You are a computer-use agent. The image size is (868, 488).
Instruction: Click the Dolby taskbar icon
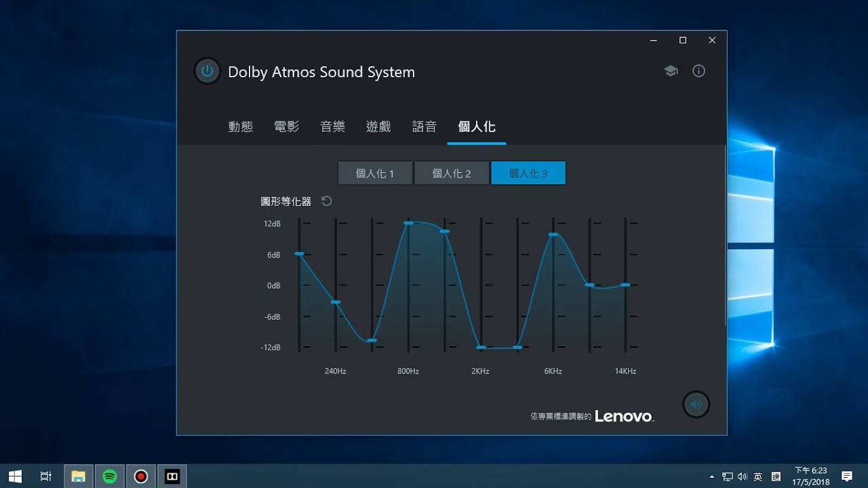172,476
